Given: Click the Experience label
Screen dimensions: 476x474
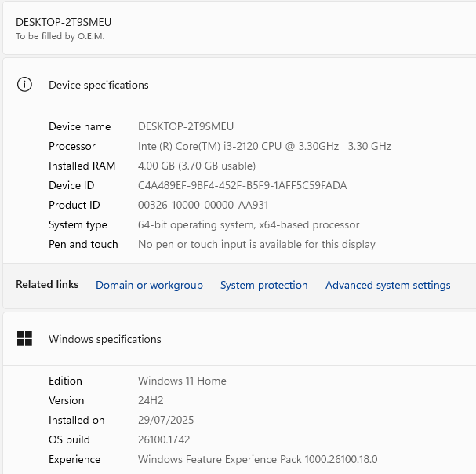Looking at the screenshot, I should (74, 459).
